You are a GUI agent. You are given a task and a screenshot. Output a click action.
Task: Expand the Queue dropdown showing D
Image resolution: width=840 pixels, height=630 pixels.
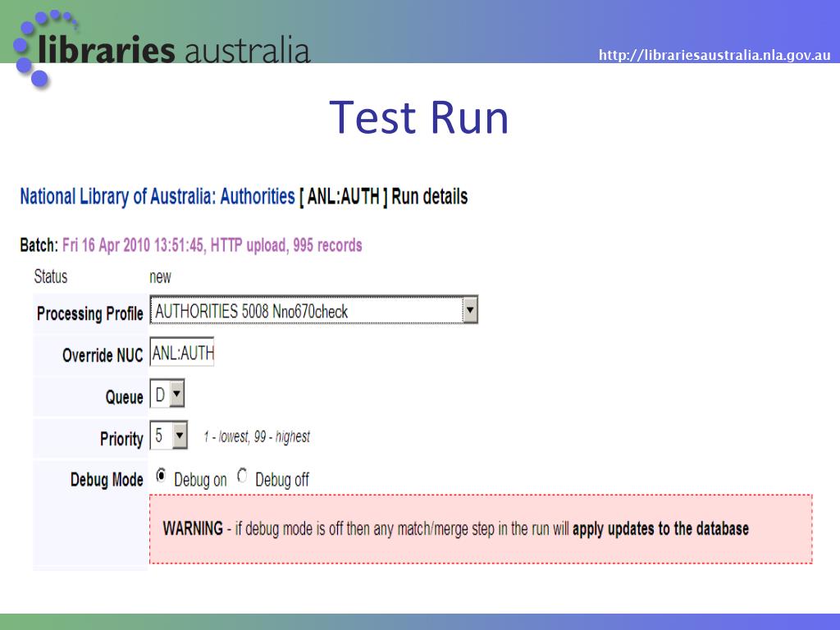click(167, 394)
